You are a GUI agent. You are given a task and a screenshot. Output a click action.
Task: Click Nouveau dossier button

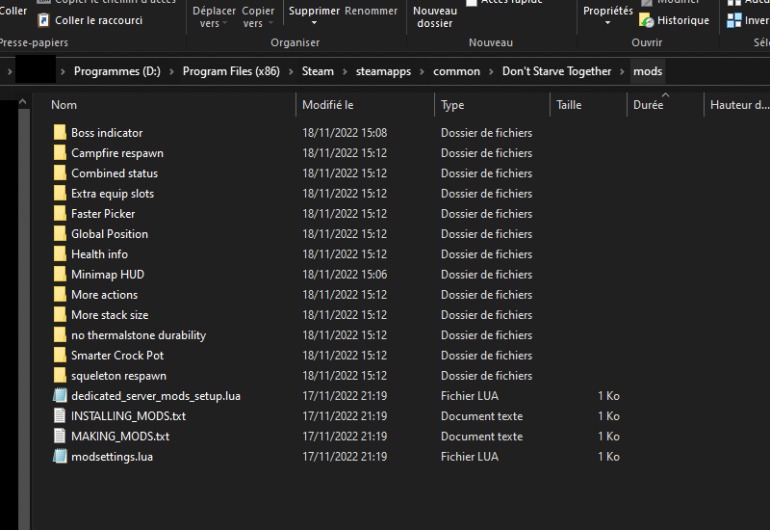point(435,16)
